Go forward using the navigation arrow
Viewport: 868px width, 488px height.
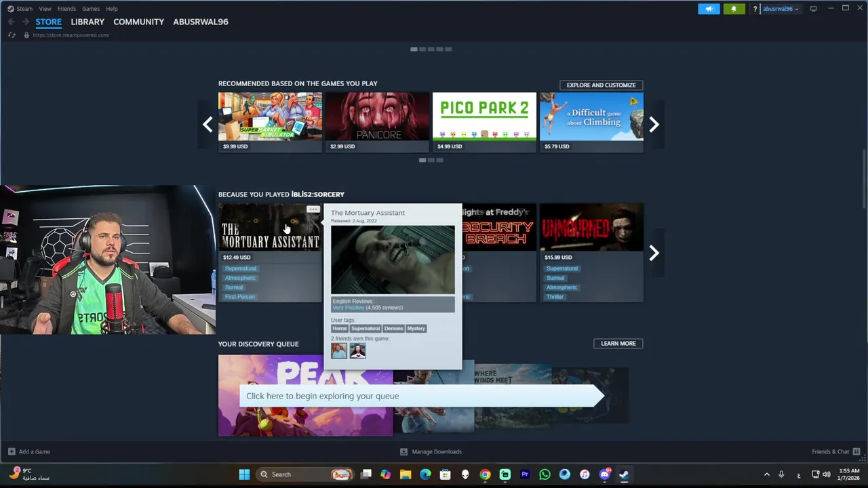pyautogui.click(x=25, y=22)
